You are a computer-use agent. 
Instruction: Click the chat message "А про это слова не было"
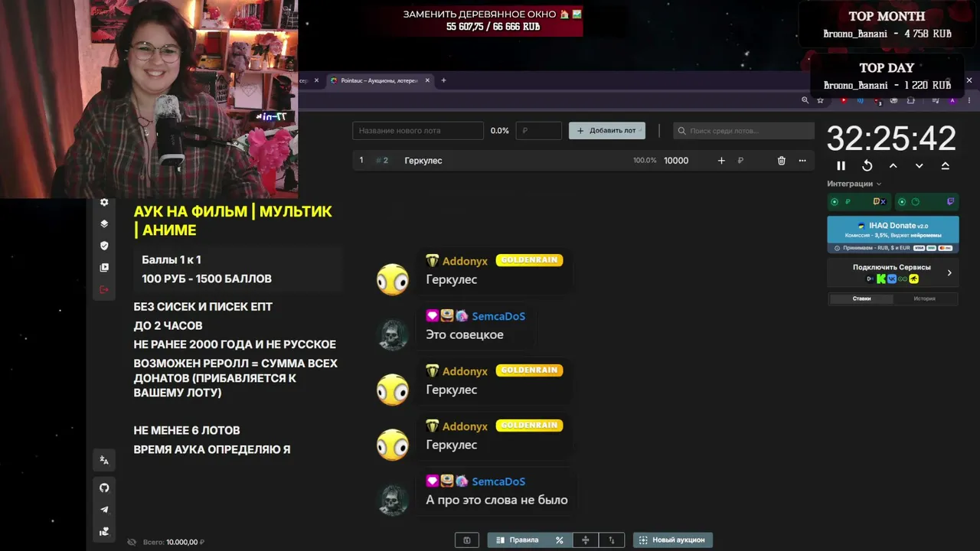[497, 500]
